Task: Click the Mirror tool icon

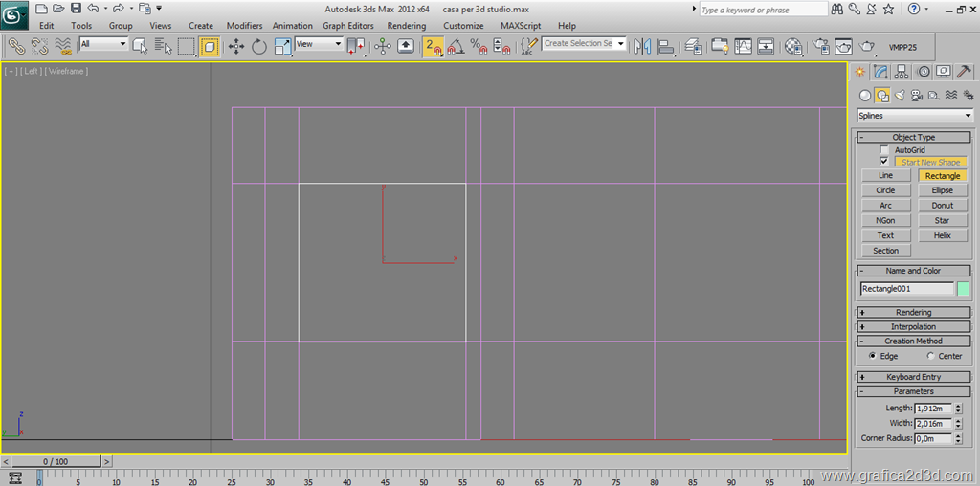Action: tap(642, 46)
